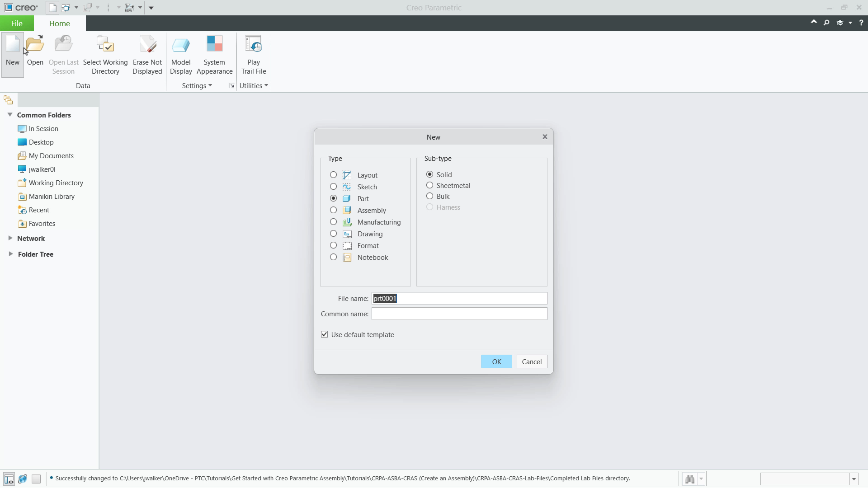Viewport: 868px width, 488px height.
Task: Select the Part radio button
Action: (x=333, y=198)
